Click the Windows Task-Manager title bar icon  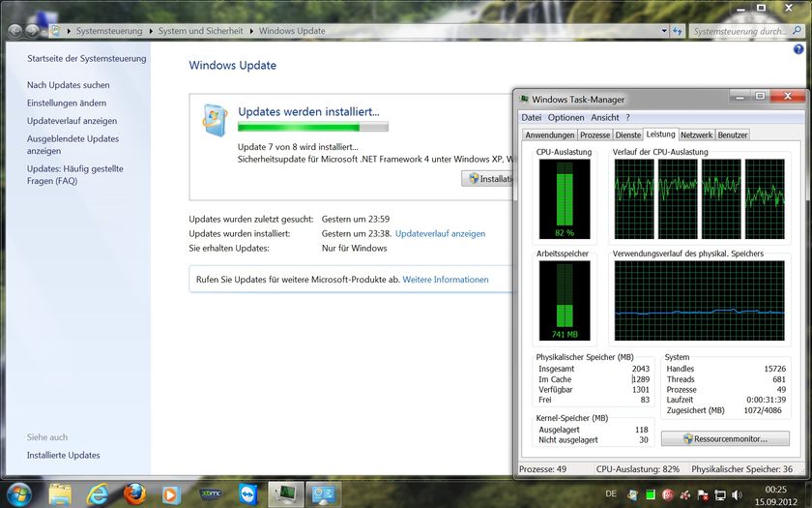[x=524, y=99]
